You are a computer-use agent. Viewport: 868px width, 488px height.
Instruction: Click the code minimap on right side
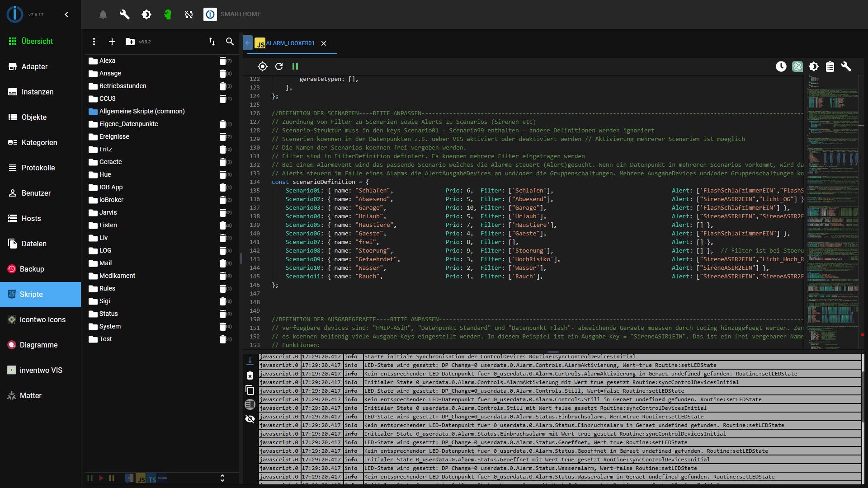point(833,203)
